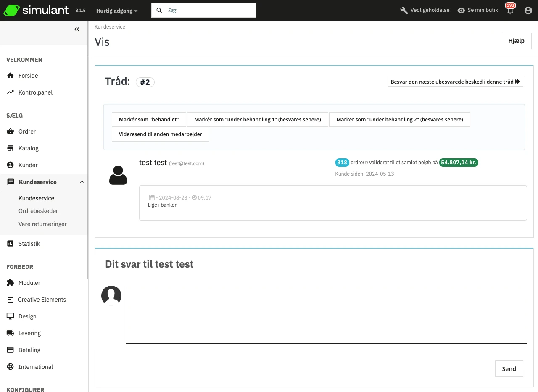
Task: Open Katalog via its store icon
Action: click(x=11, y=148)
